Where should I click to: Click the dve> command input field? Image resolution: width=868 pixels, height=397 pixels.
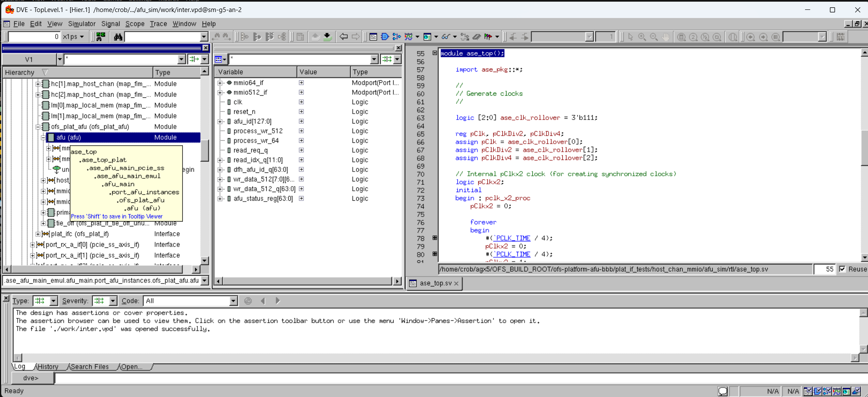(428, 378)
